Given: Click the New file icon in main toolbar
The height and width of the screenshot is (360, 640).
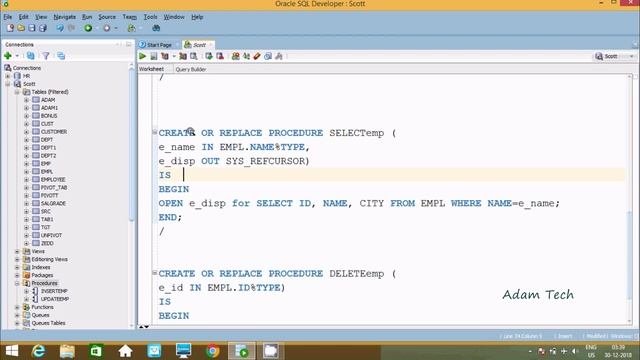Looking at the screenshot, I should (10, 28).
